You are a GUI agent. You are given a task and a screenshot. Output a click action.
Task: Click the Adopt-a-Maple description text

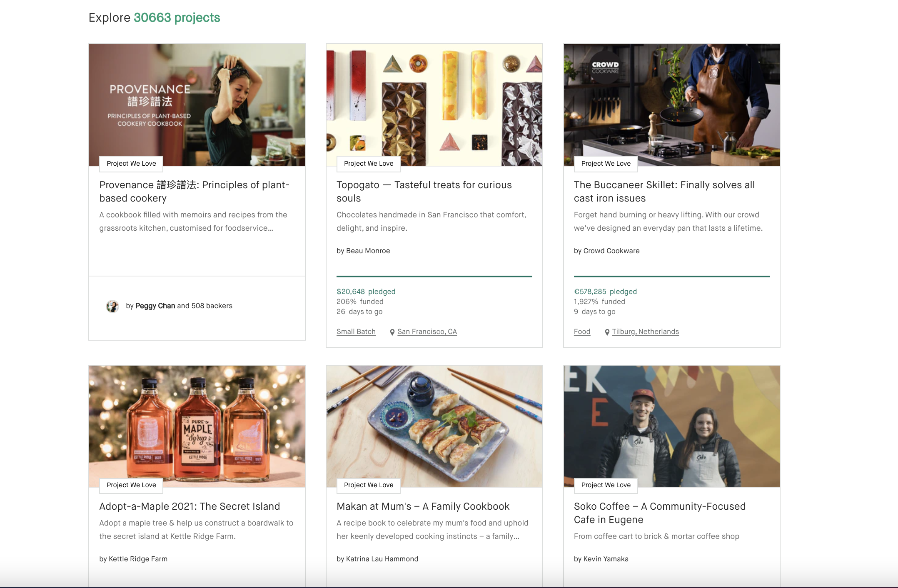[x=196, y=529]
